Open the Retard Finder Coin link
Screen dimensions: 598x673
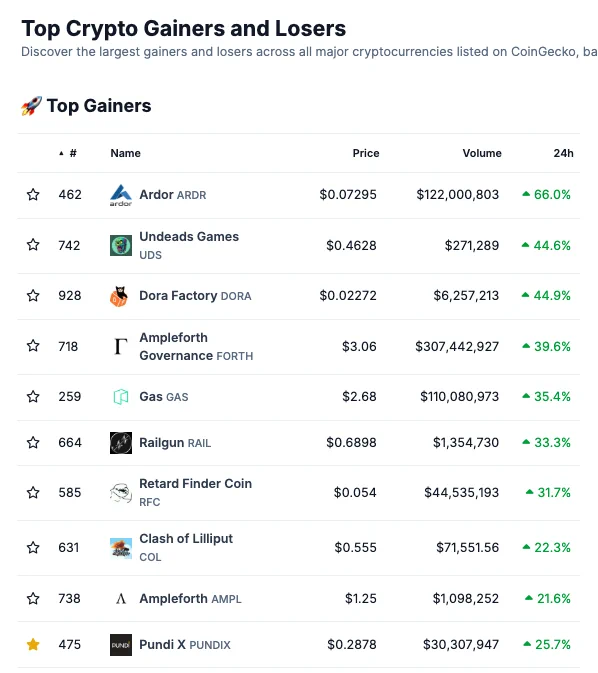click(195, 492)
